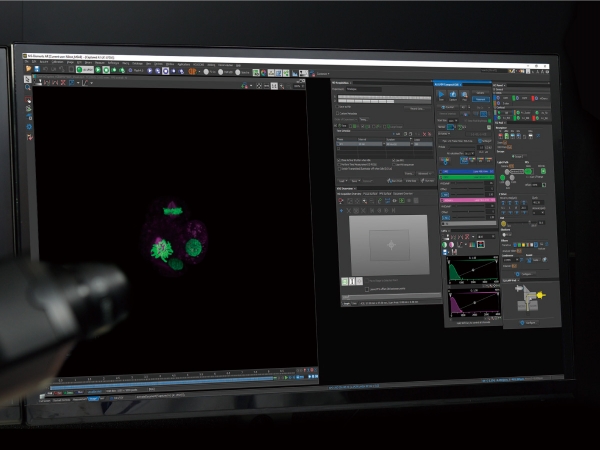Click the Add button in Time Schedule
Screen dimensions: 600x450
tap(398, 134)
